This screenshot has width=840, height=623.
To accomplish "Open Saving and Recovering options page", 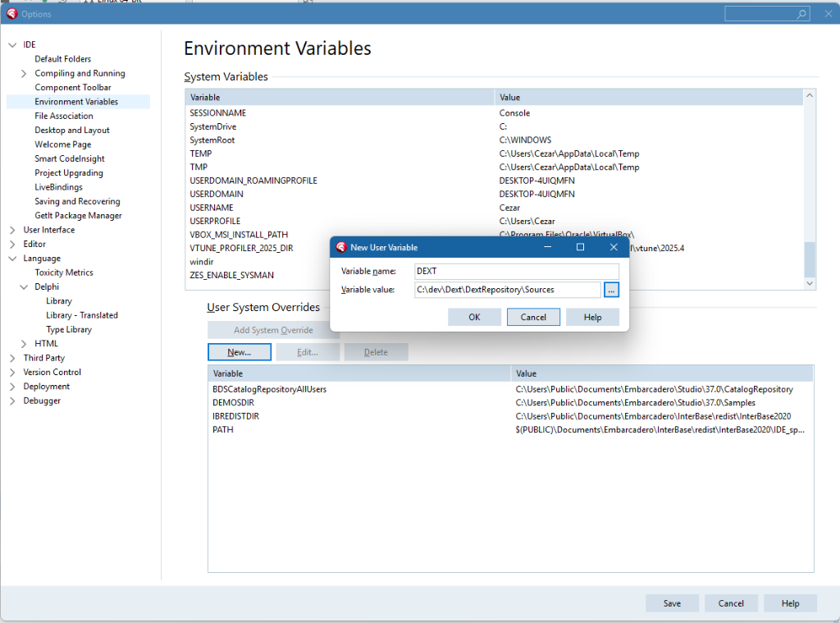I will click(77, 201).
